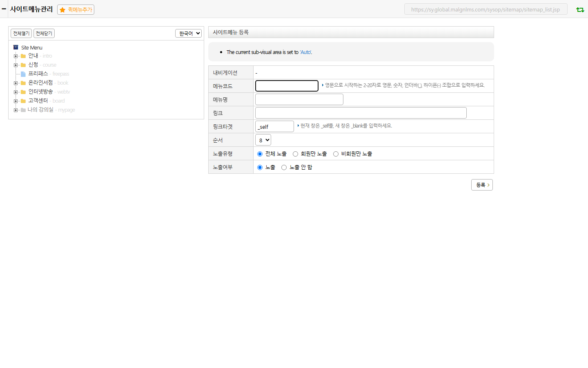The width and height of the screenshot is (588, 368).
Task: Click the grey folder icon for 나의 강의실
Action: pyautogui.click(x=23, y=110)
